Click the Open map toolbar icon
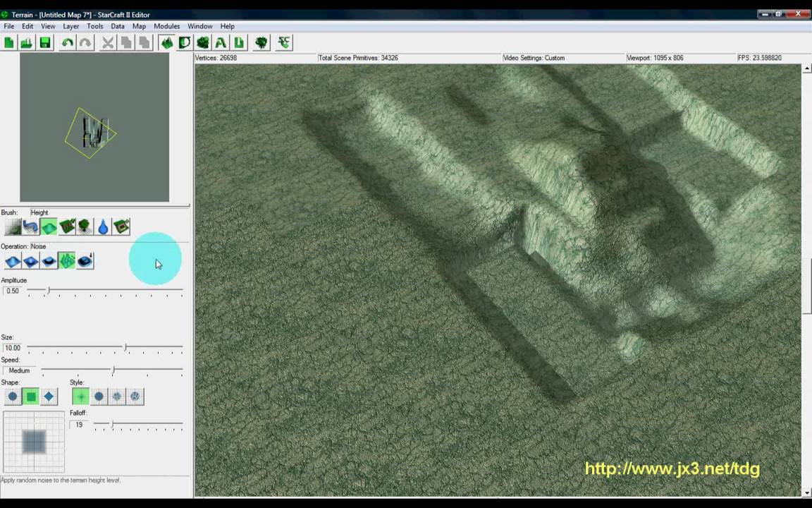Viewport: 812px width, 508px height. tap(27, 42)
